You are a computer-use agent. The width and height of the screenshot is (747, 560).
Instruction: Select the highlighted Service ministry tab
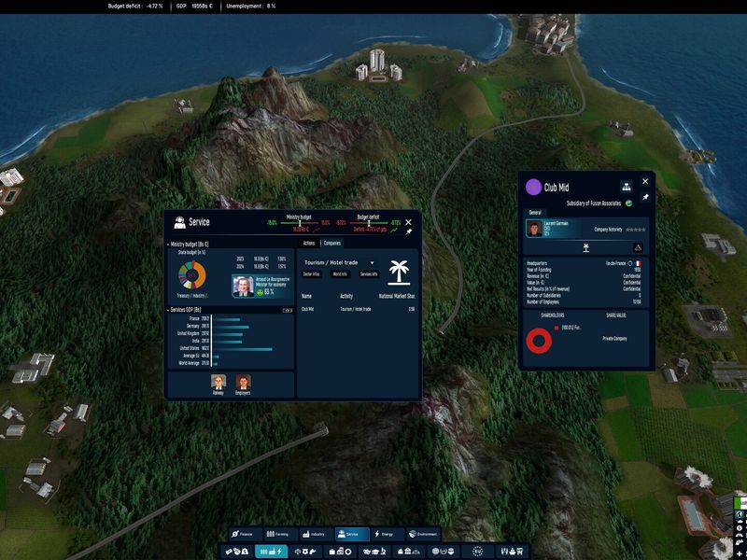click(x=352, y=534)
